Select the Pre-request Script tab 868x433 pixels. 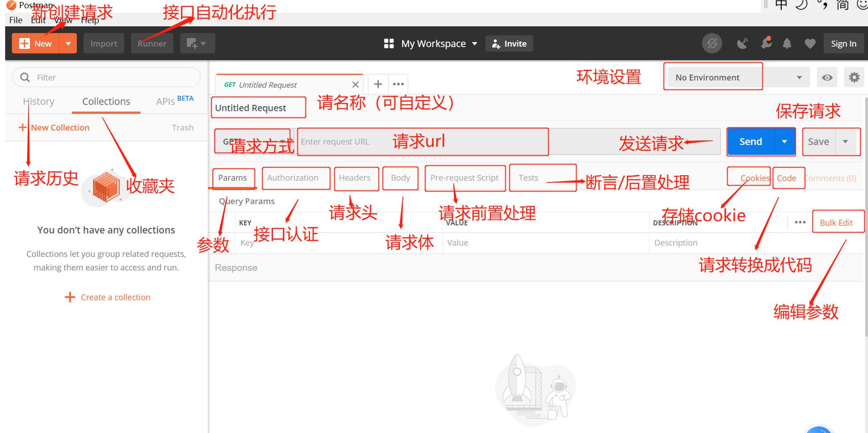[465, 178]
